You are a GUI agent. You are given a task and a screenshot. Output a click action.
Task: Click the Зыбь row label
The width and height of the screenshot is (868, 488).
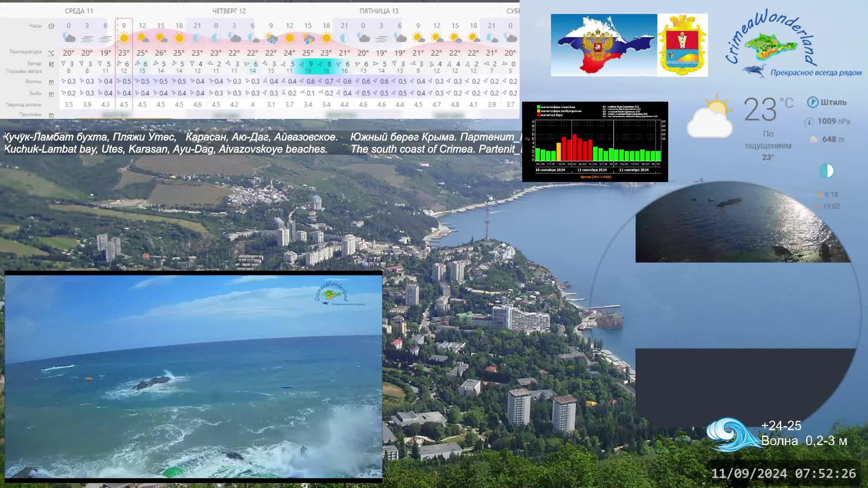35,94
